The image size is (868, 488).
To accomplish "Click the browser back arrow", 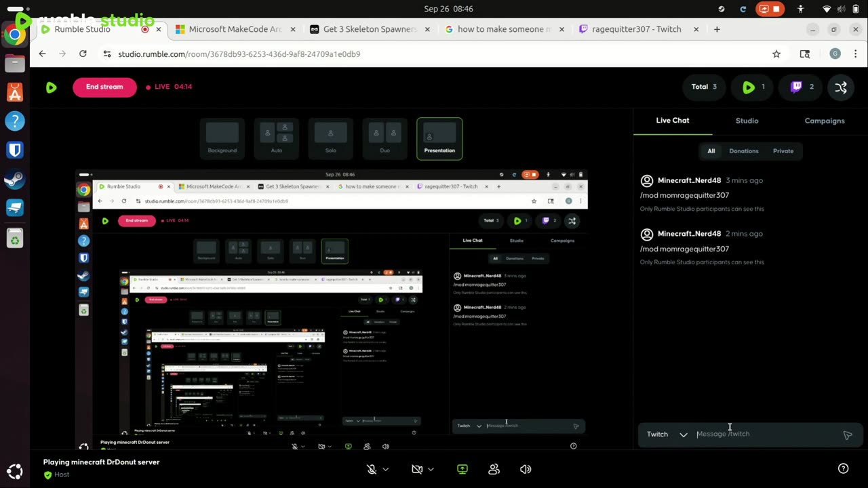I will point(43,54).
